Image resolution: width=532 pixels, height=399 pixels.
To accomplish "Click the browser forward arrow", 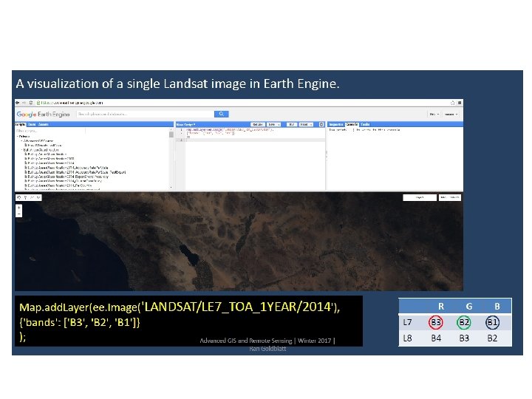I will 24,103.
